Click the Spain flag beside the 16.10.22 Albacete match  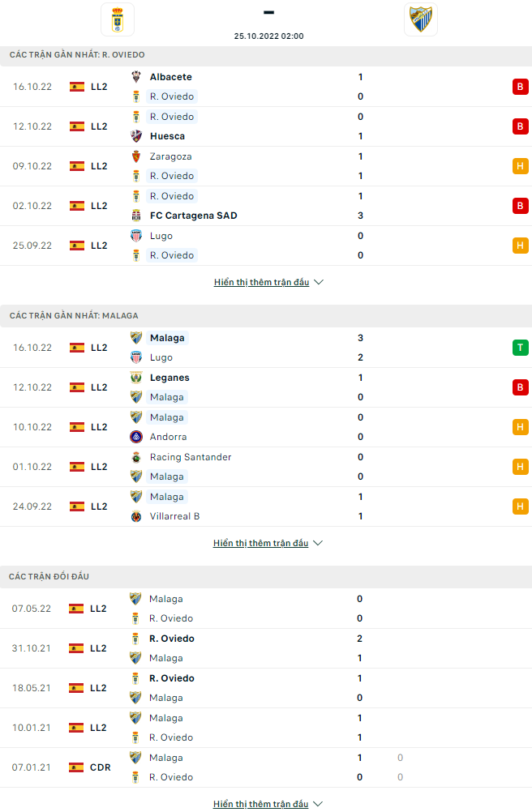coord(77,87)
